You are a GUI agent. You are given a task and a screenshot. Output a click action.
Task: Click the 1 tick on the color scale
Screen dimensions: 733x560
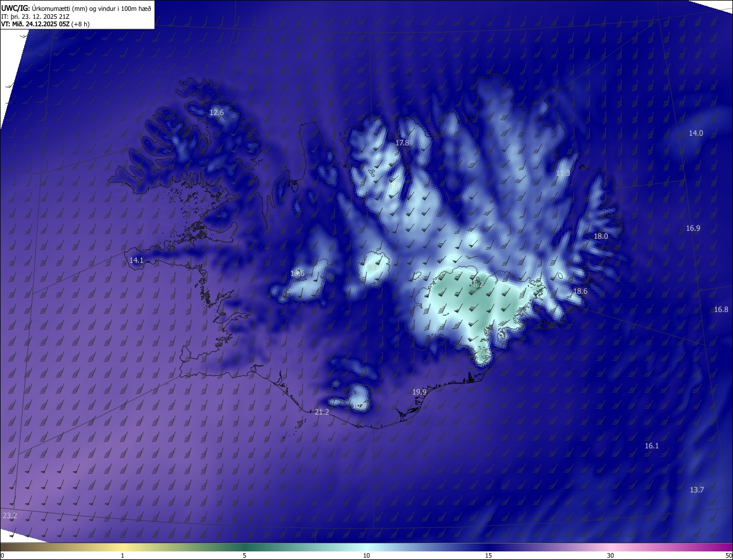(x=123, y=555)
